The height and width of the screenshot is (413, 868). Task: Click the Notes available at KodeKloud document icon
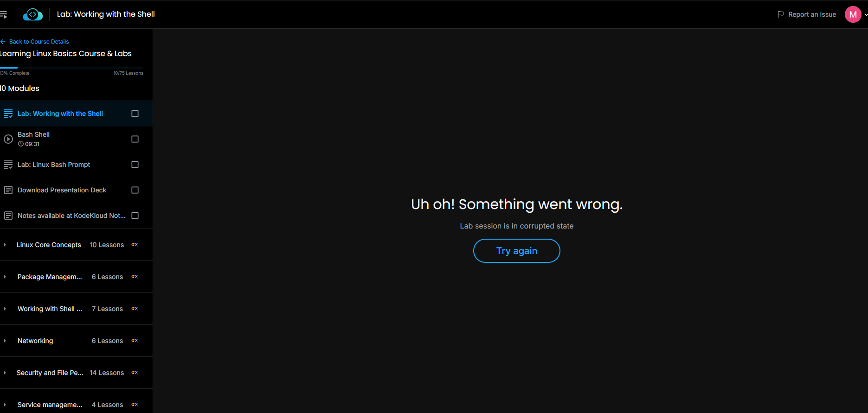(8, 216)
